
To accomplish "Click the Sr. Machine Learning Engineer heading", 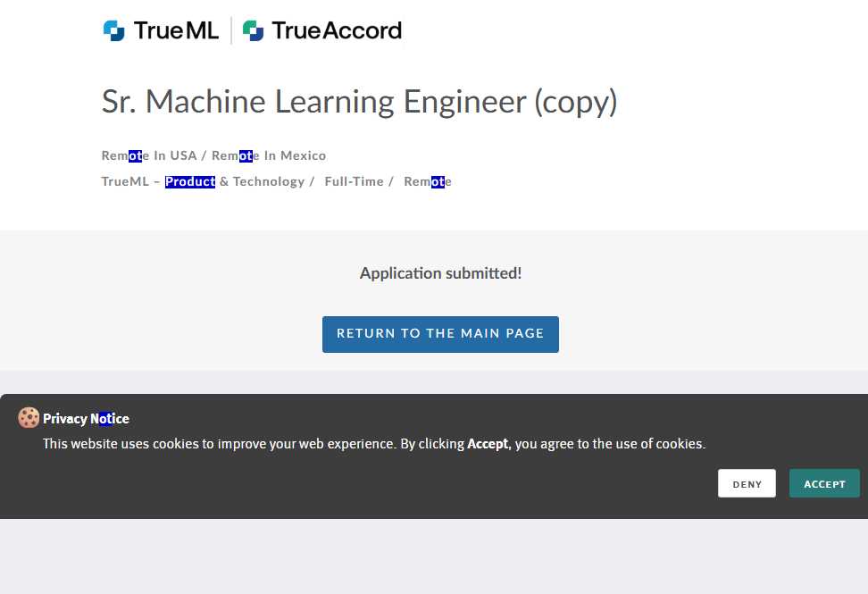I will point(359,102).
